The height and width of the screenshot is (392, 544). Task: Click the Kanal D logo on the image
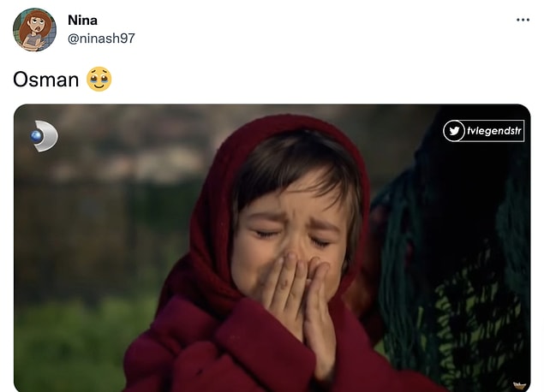point(44,136)
